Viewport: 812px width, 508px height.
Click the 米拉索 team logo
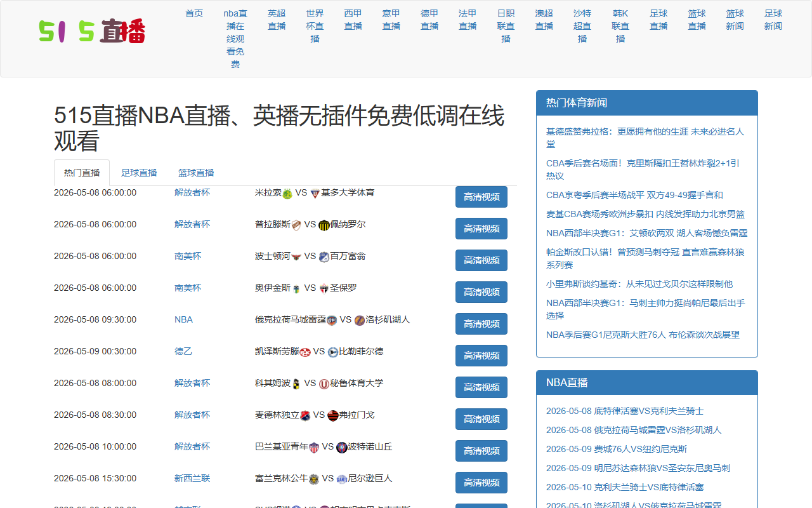[x=287, y=194]
